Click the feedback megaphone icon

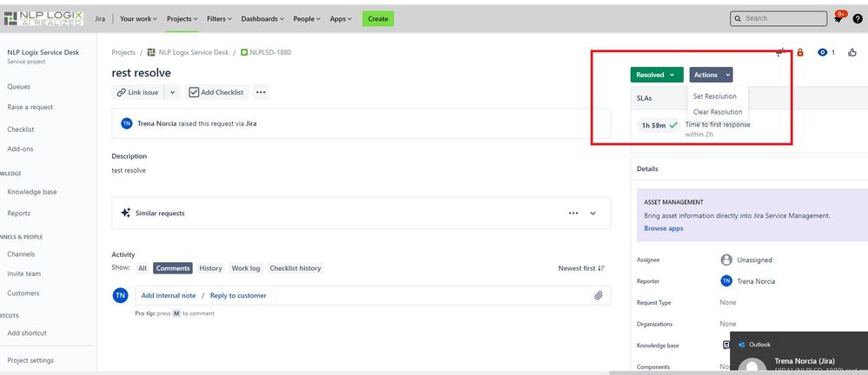(x=780, y=53)
